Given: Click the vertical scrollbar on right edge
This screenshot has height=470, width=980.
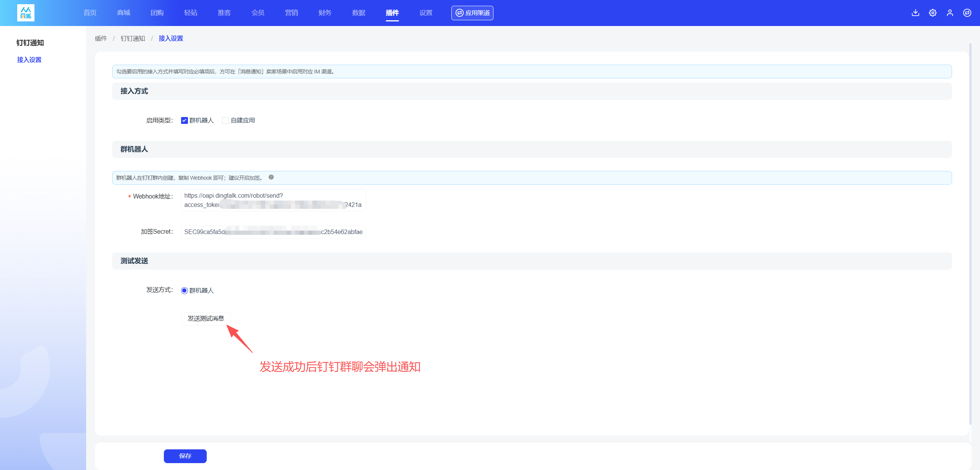Looking at the screenshot, I should [x=970, y=233].
